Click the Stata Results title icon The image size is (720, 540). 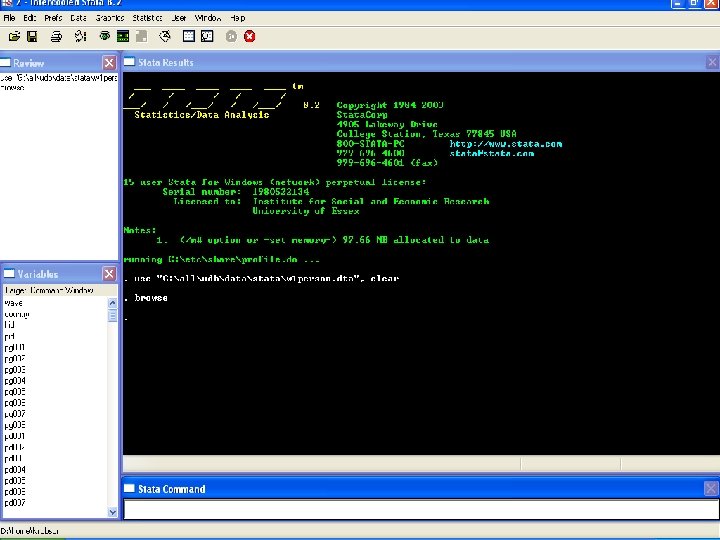pos(129,62)
